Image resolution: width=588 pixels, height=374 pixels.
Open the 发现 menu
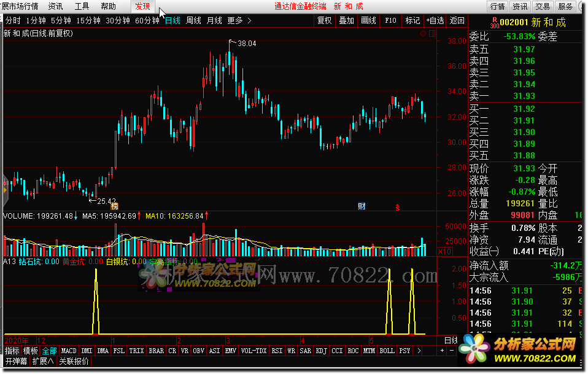coord(142,6)
